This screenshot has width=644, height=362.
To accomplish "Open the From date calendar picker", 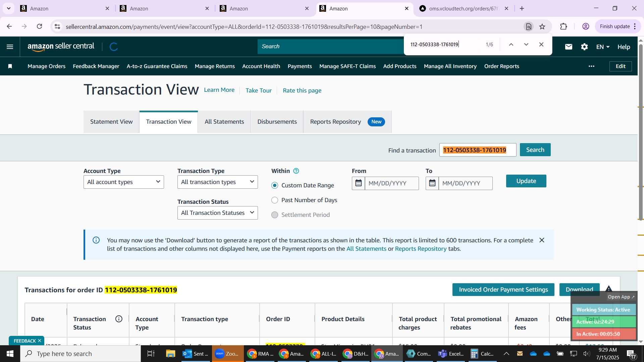I will click(x=359, y=183).
